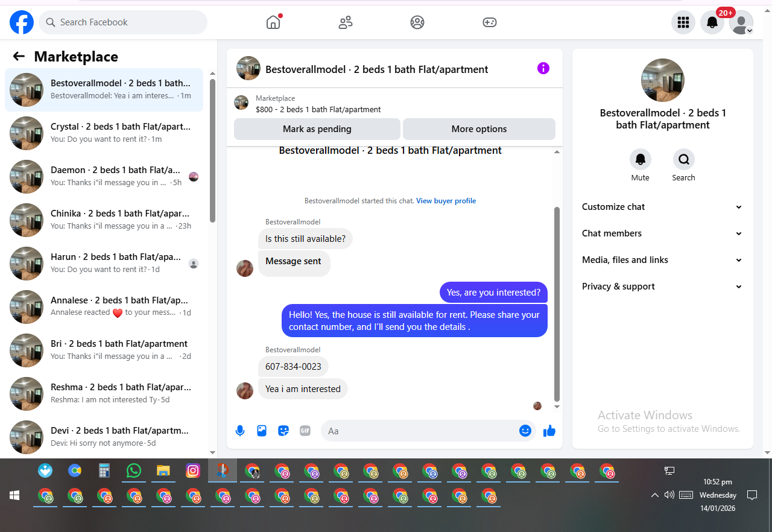Screen dimensions: 772x532
Task: Click the sender avatar beside Yea i am interested
Action: tap(245, 390)
